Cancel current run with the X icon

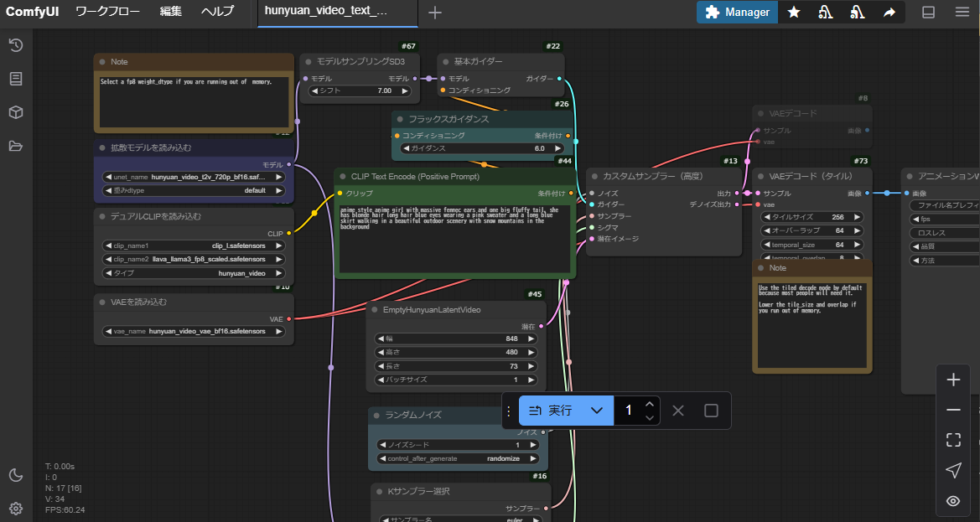coord(678,411)
